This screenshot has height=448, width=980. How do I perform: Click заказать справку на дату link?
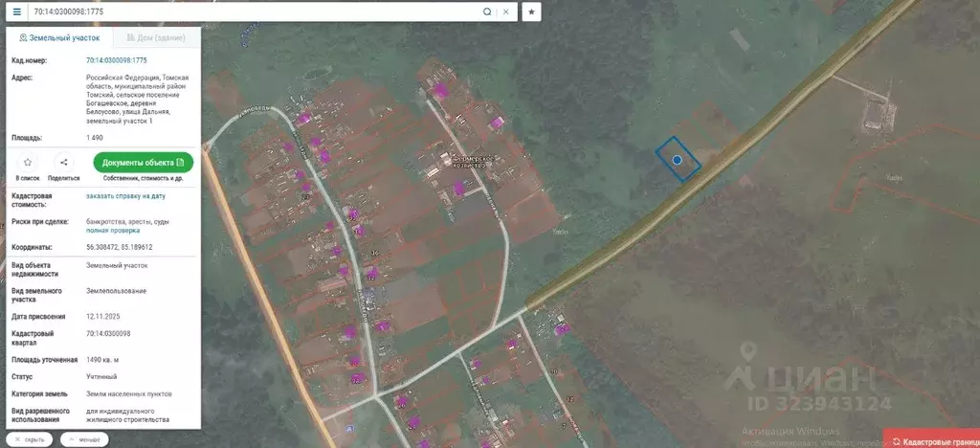pos(124,195)
